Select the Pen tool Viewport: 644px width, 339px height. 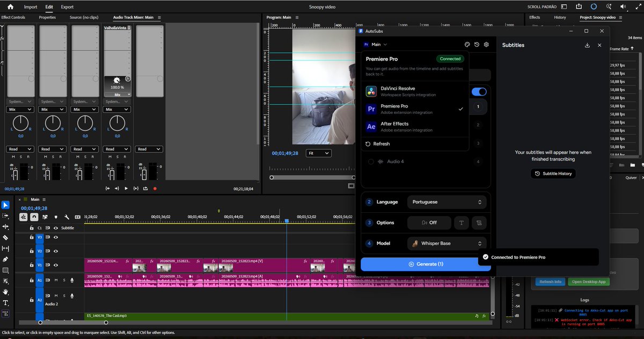click(x=5, y=259)
